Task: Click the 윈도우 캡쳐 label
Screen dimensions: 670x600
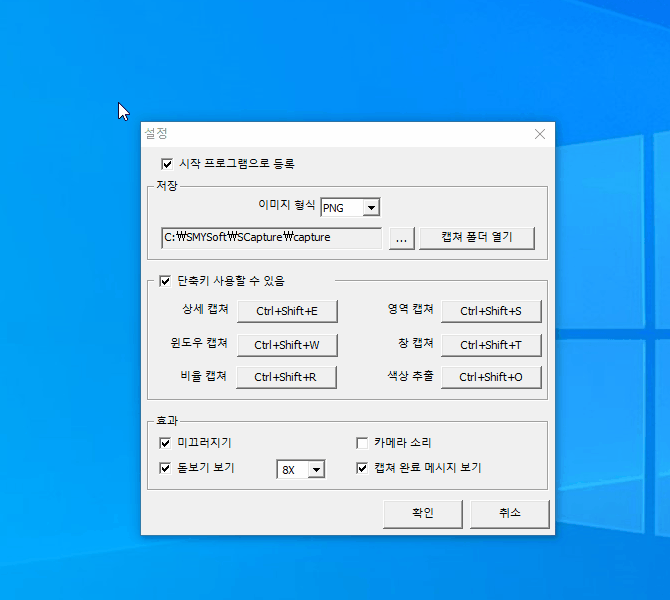Action: pos(199,343)
